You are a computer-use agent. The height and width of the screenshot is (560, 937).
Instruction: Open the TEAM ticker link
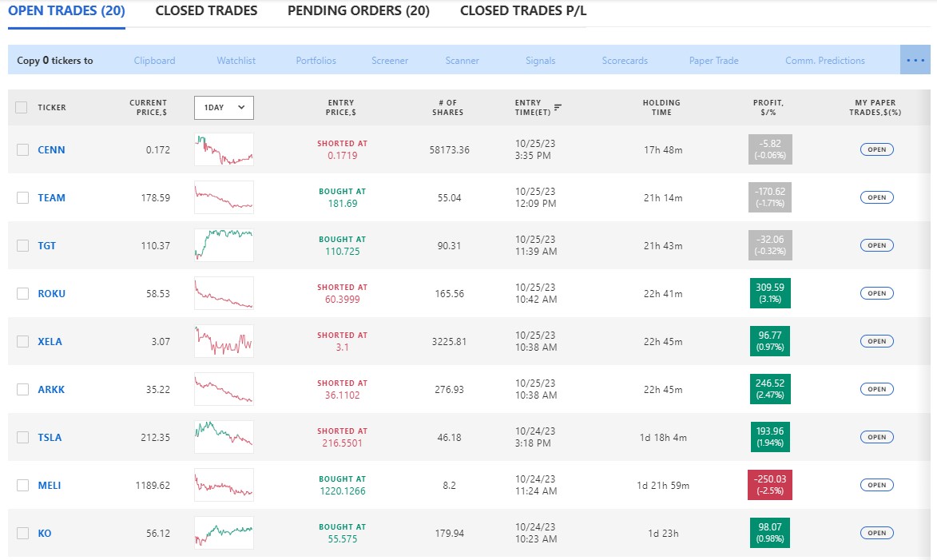pyautogui.click(x=51, y=198)
